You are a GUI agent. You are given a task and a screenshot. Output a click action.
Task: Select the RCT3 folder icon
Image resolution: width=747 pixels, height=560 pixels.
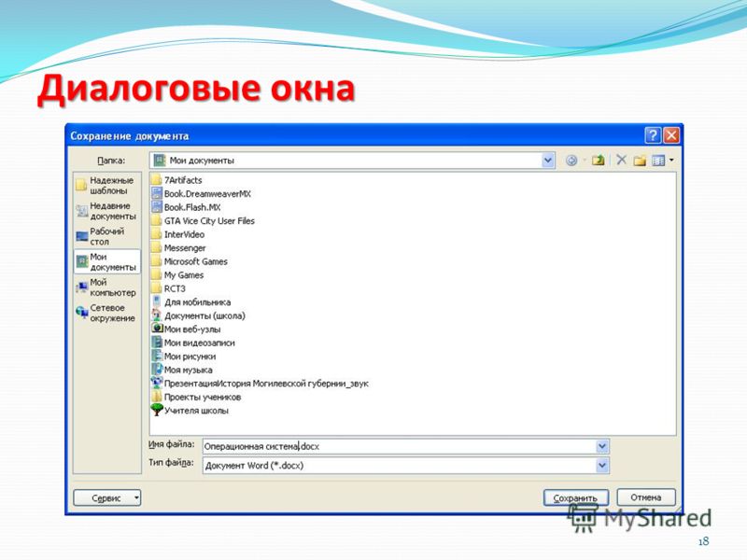click(156, 288)
